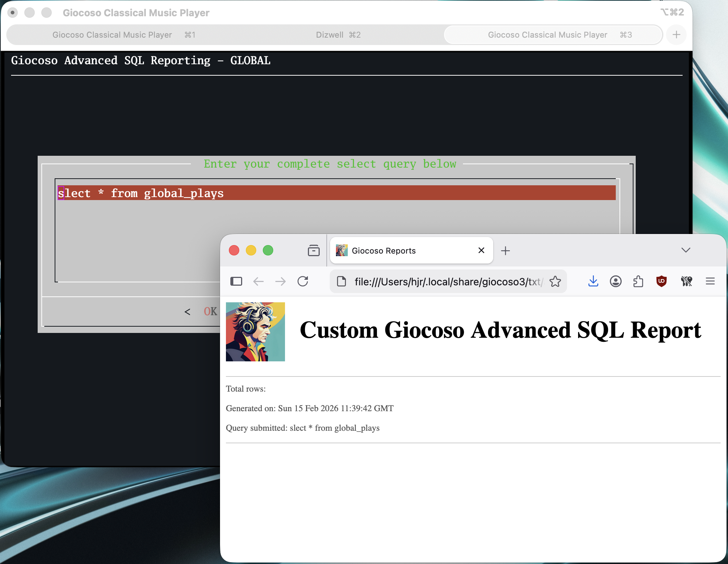Open Firefox View recent browsing icon
728x564 pixels.
click(313, 250)
